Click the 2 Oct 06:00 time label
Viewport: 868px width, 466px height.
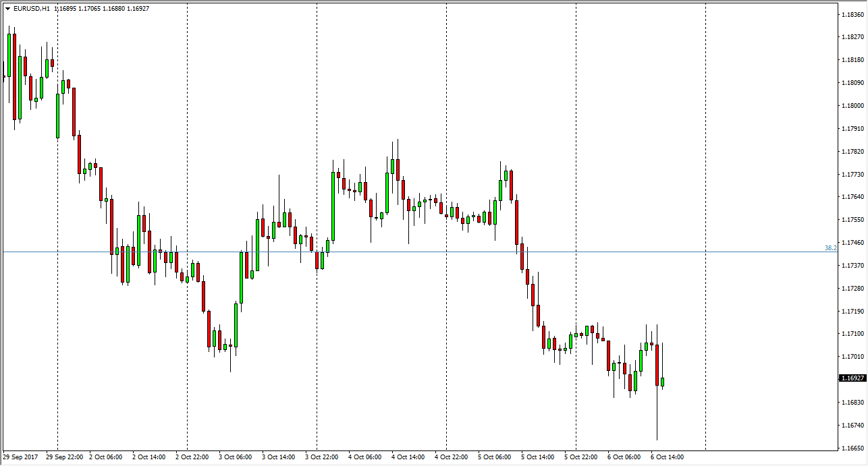click(106, 457)
